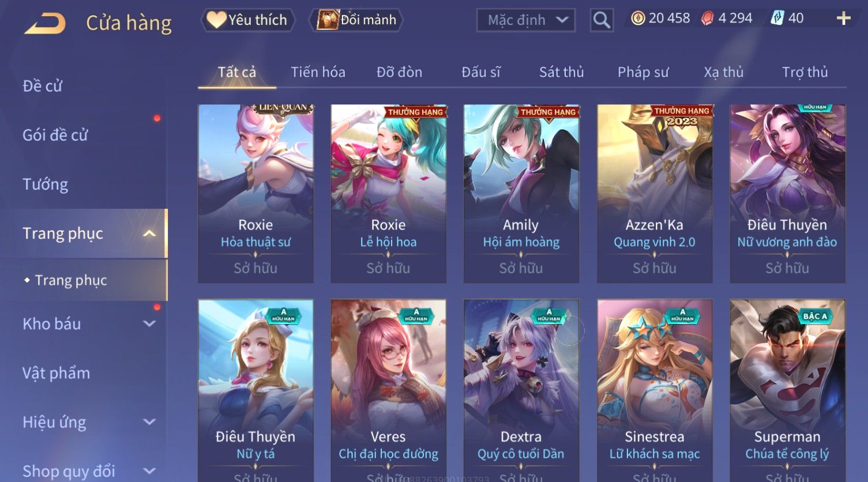Collapse the Trang phục sidebar section

click(x=149, y=234)
